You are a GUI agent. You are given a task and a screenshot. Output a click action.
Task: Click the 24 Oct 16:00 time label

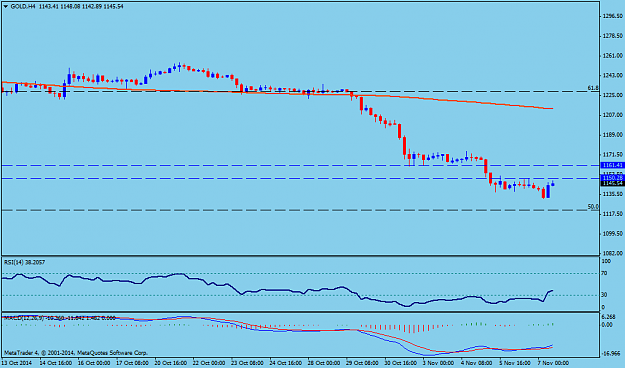pyautogui.click(x=285, y=363)
